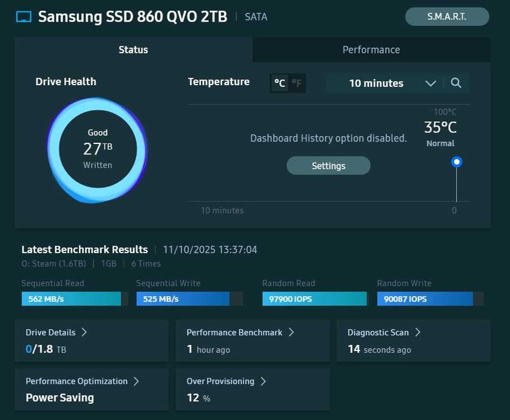Click the 35°C temperature reading

click(440, 127)
